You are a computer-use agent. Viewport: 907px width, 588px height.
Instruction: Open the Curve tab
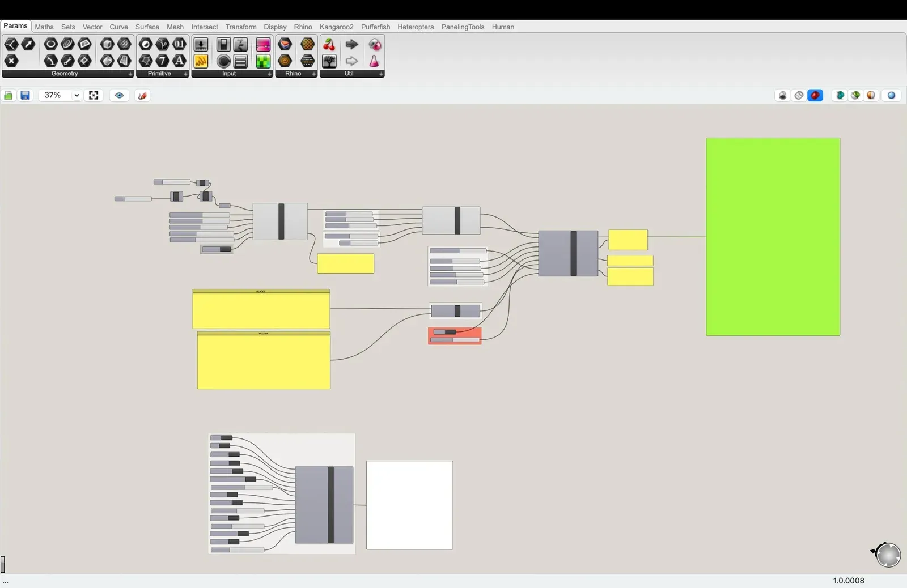click(119, 27)
